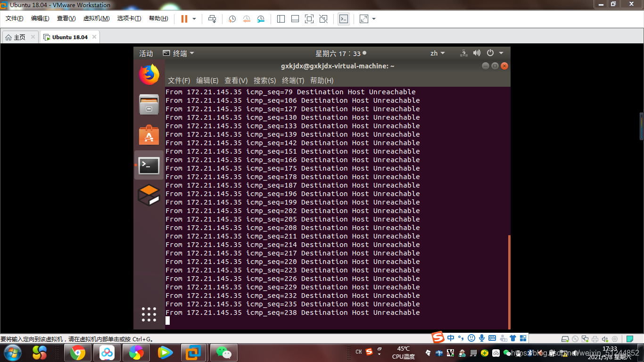Click Ubuntu network status icon
Screen dimensions: 644x362
(464, 53)
